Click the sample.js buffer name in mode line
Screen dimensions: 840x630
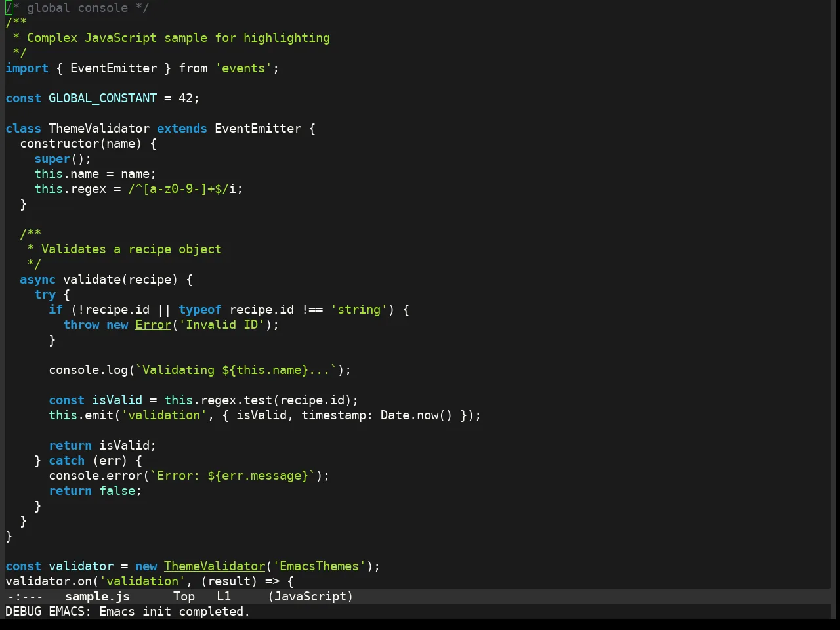pyautogui.click(x=97, y=597)
